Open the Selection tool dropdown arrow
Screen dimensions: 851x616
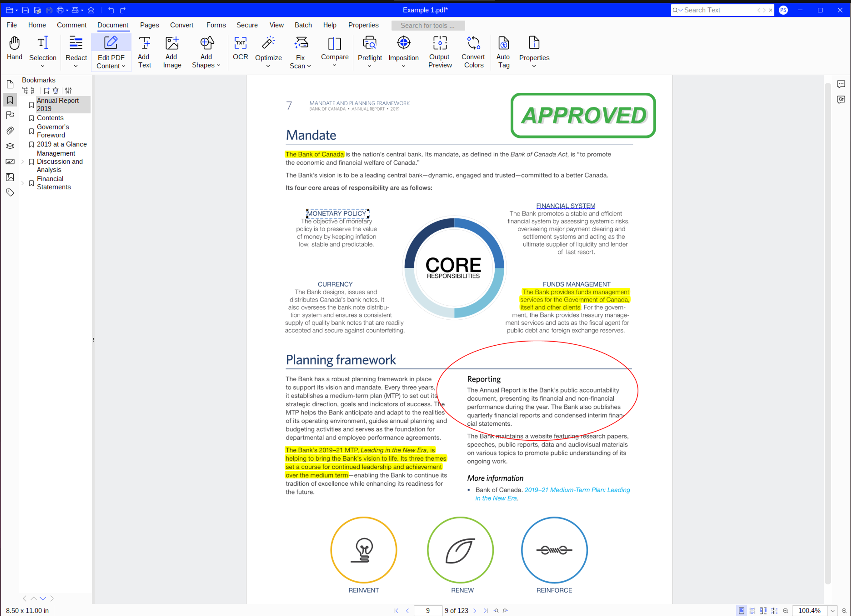42,66
